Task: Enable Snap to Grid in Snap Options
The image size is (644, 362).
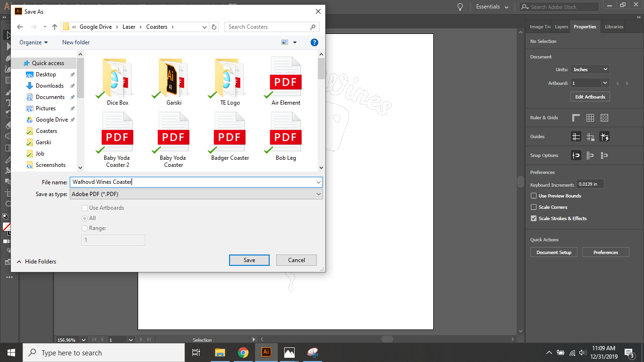Action: [x=589, y=155]
